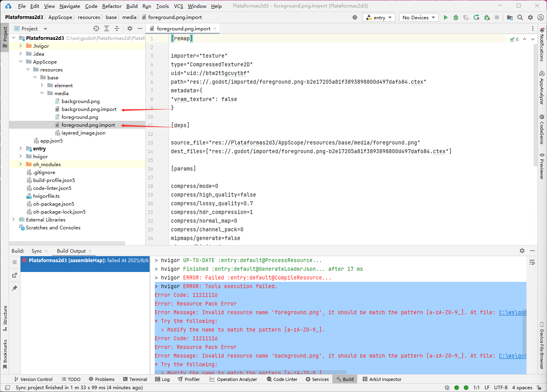The width and height of the screenshot is (547, 392).
Task: Open the Bookmarks tool window
Action: point(5,354)
